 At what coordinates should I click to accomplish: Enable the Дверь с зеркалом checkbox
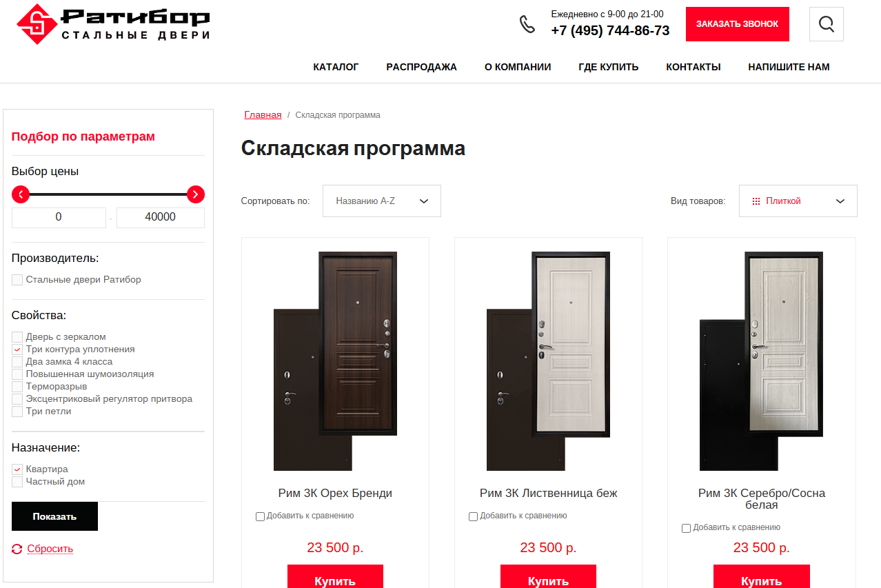click(x=17, y=337)
